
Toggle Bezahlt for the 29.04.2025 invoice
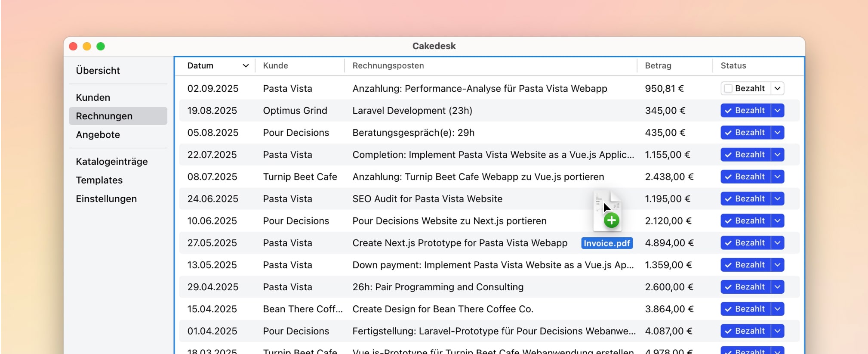745,287
